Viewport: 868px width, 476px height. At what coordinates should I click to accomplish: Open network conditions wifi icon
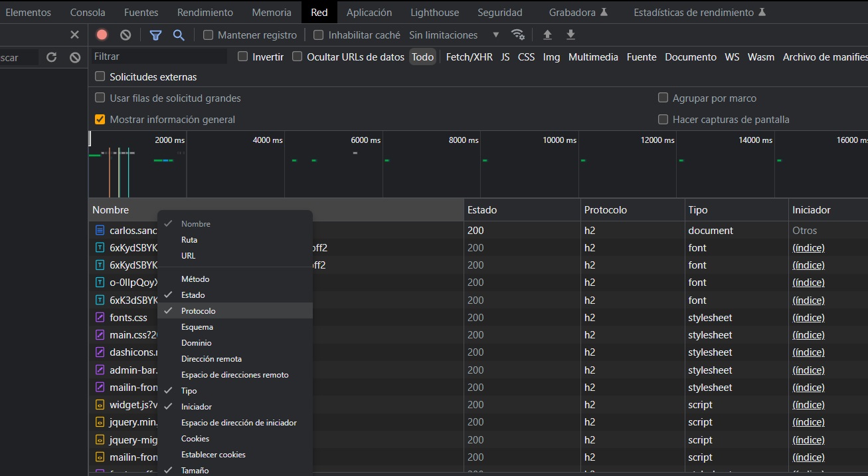517,35
